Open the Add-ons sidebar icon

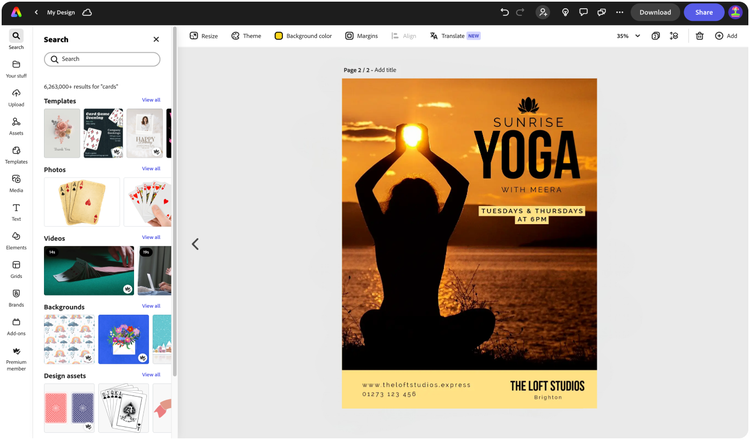tap(16, 326)
